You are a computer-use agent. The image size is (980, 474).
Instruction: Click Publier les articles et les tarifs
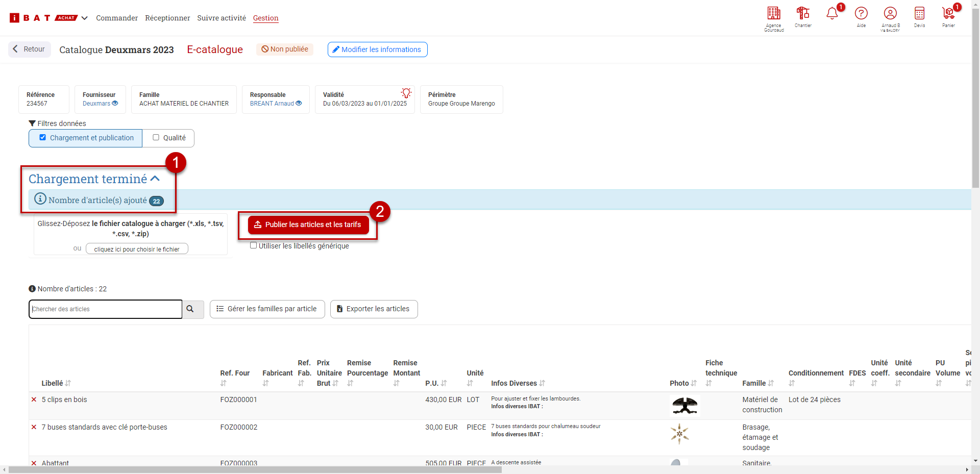click(x=308, y=224)
